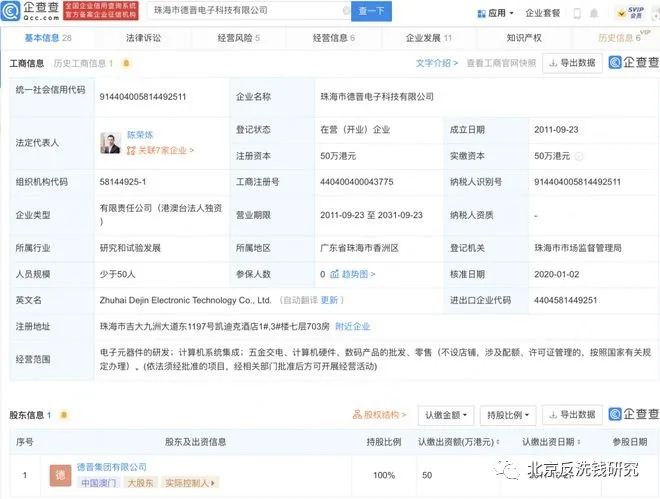Select credit code 914404005814492511 under 统一社会信用代码
This screenshot has width=660, height=499.
143,97
